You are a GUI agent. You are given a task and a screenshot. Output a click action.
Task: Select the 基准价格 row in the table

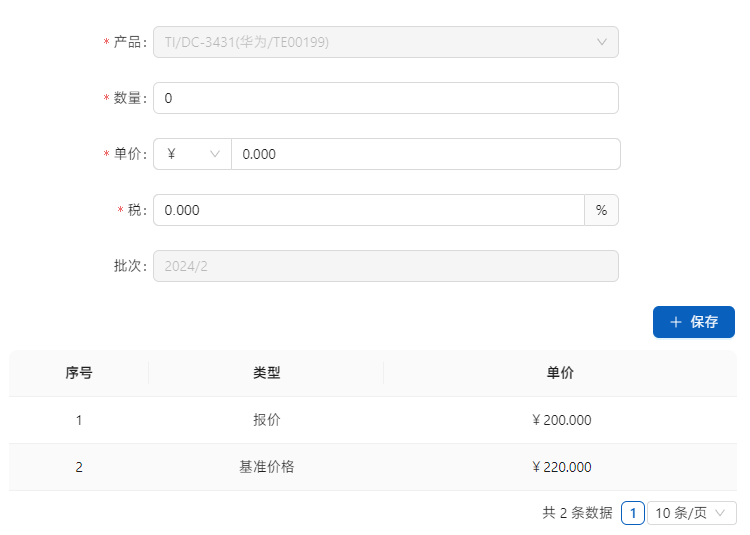coord(266,467)
